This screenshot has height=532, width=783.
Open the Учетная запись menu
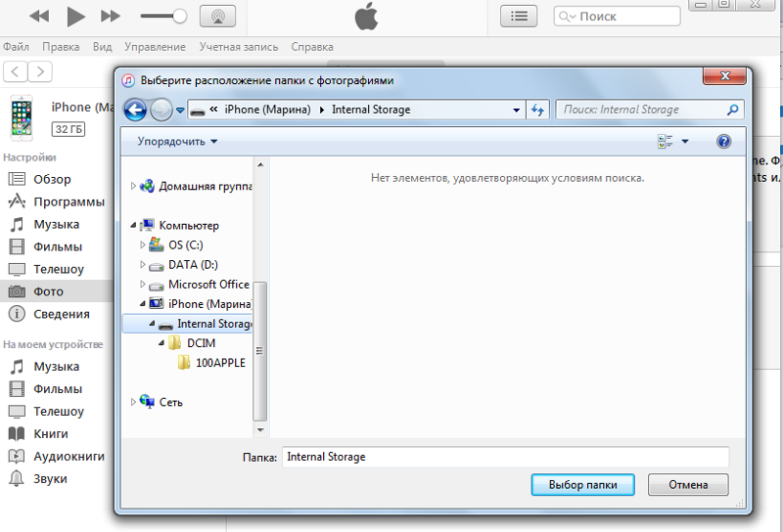(x=239, y=47)
